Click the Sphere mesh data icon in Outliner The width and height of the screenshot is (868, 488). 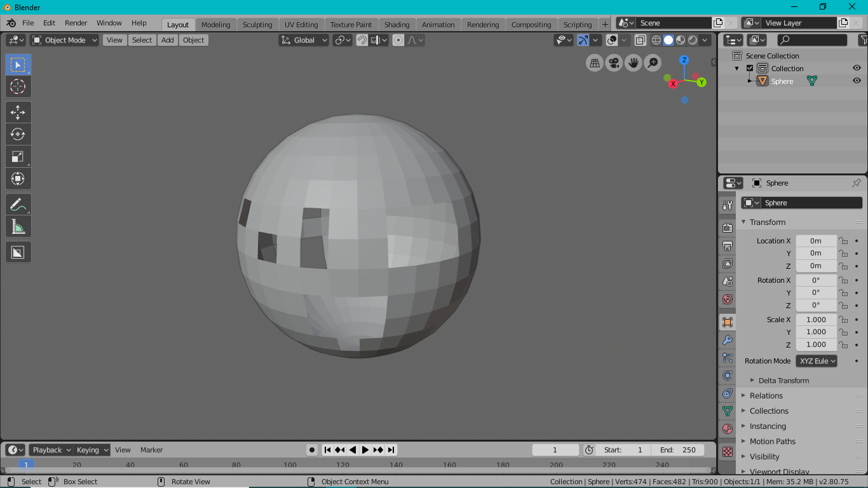tap(811, 81)
